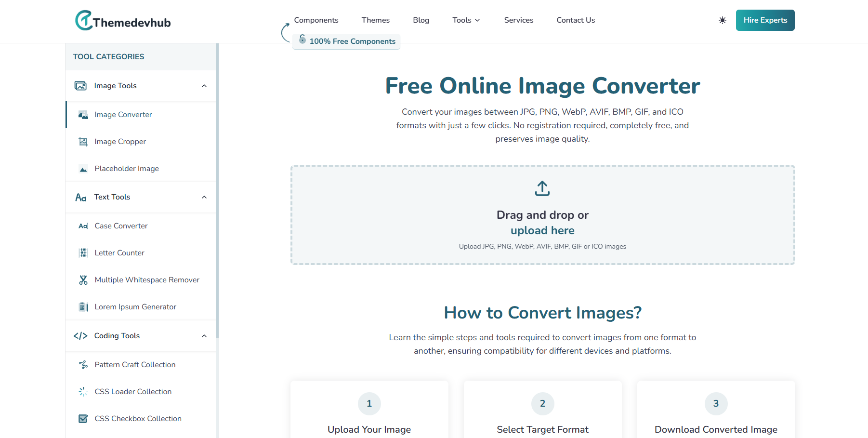Screen dimensions: 868x438
Task: Select the Case Converter icon
Action: (x=83, y=226)
